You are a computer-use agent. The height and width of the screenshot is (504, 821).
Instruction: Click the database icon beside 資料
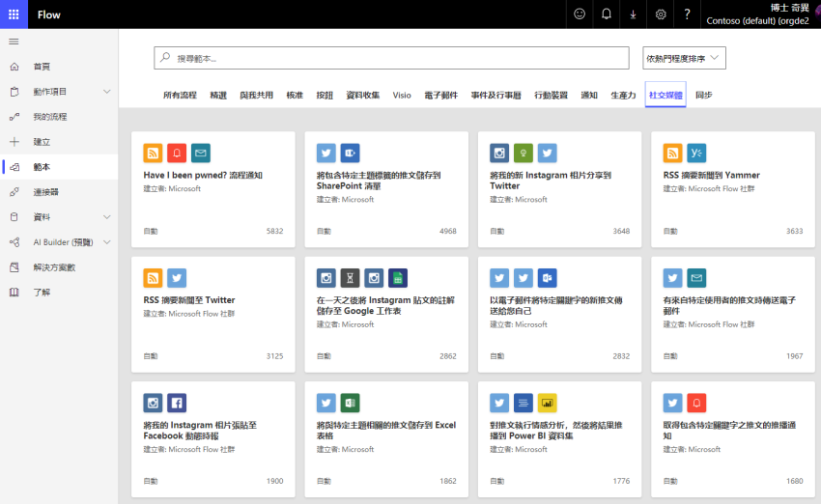click(14, 217)
